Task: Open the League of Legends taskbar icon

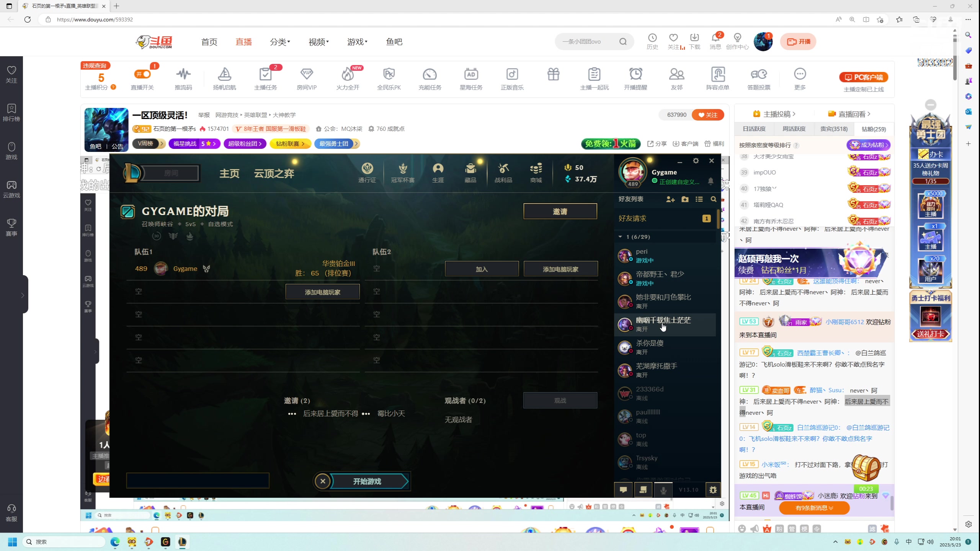Action: (x=182, y=542)
